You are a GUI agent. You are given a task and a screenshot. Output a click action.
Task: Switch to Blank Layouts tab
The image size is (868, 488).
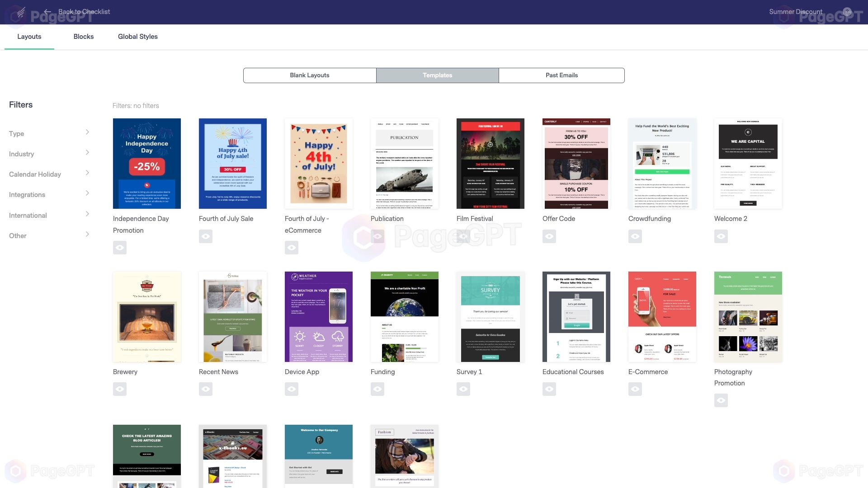point(309,75)
